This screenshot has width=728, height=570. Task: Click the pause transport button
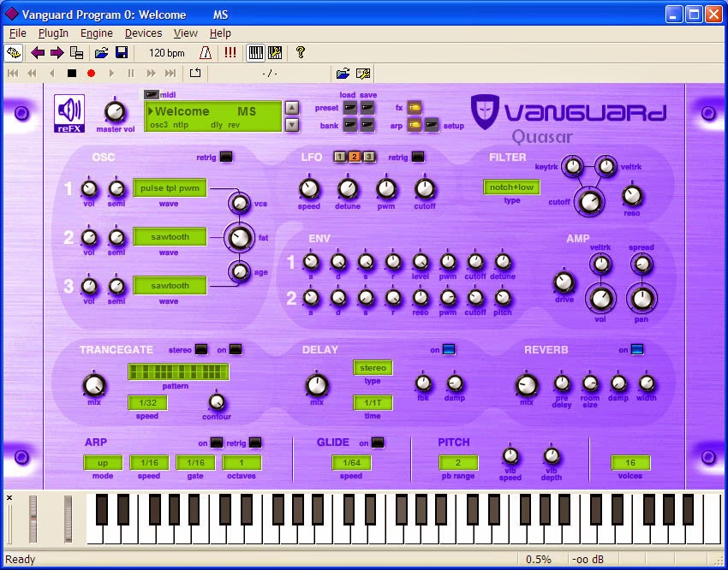click(x=131, y=74)
